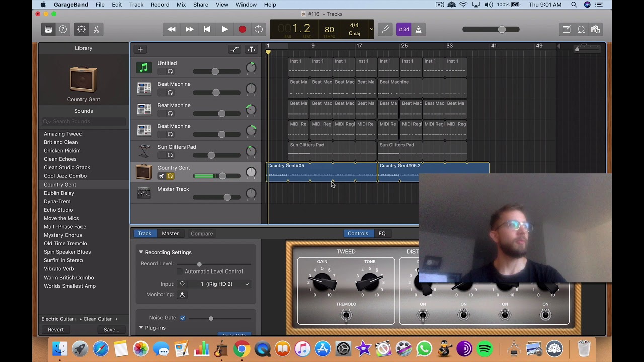The height and width of the screenshot is (362, 644).
Task: Enable Automatic Level Control checkbox
Action: [x=179, y=271]
